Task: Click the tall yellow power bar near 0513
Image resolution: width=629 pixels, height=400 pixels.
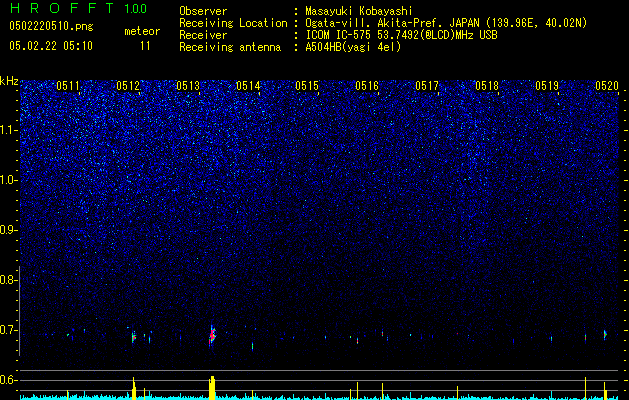Action: [212, 388]
